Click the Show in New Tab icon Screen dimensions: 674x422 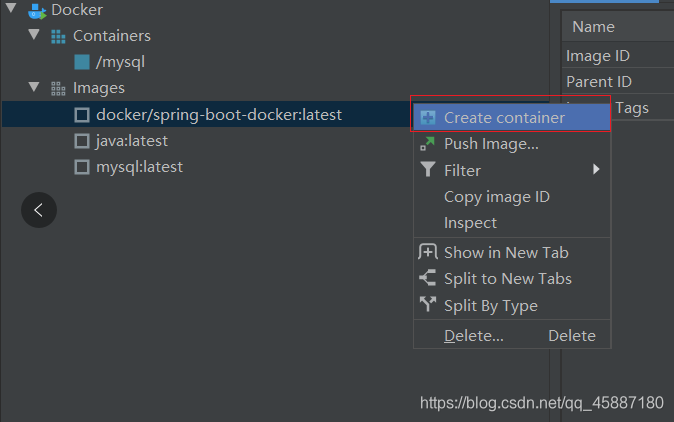click(428, 252)
